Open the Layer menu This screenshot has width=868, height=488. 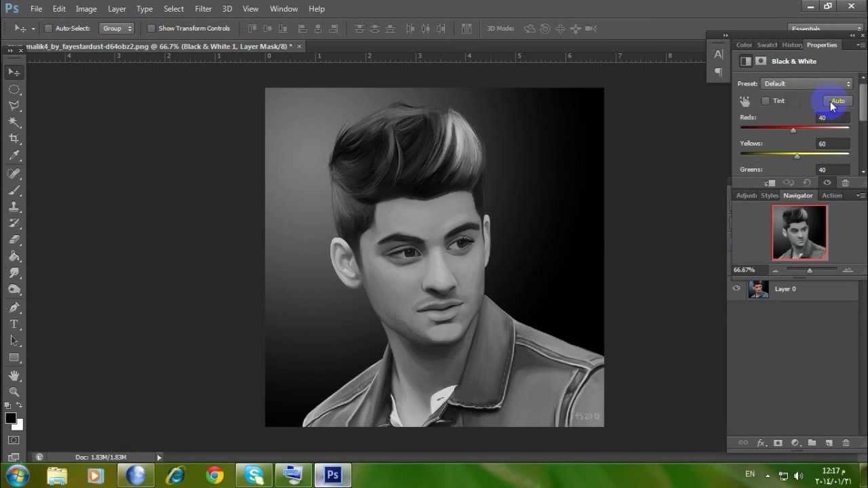point(117,9)
